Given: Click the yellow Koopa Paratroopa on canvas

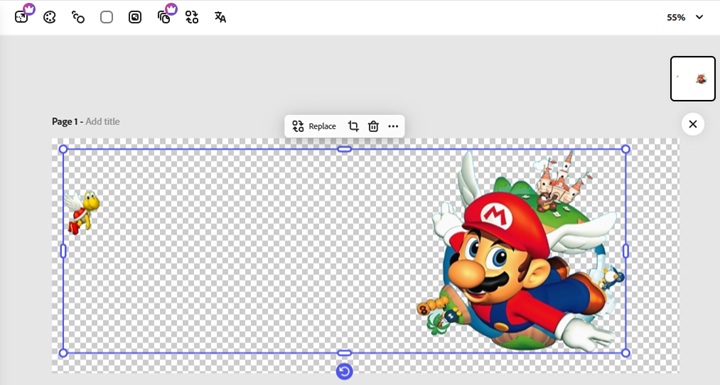Looking at the screenshot, I should 83,212.
